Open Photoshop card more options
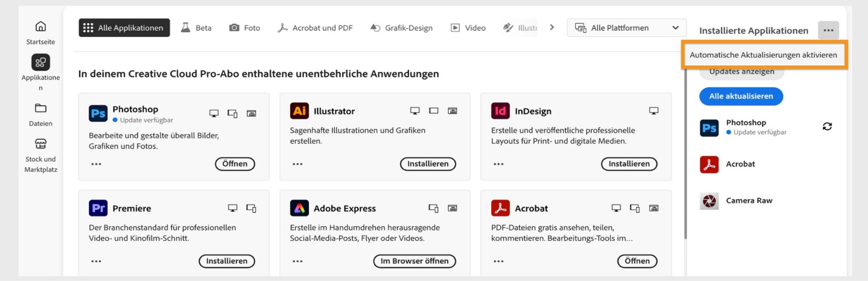The height and width of the screenshot is (281, 868). click(96, 164)
